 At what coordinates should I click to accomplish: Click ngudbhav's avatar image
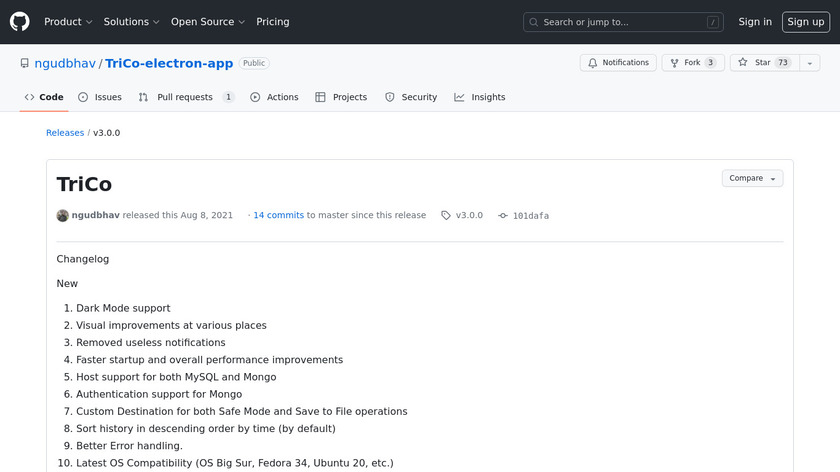(63, 215)
